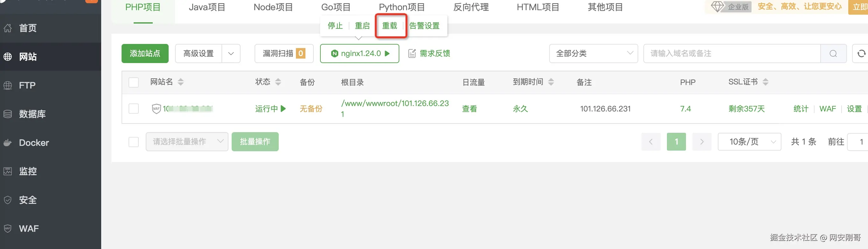Focus the 请输入域名或备注 search field

732,53
